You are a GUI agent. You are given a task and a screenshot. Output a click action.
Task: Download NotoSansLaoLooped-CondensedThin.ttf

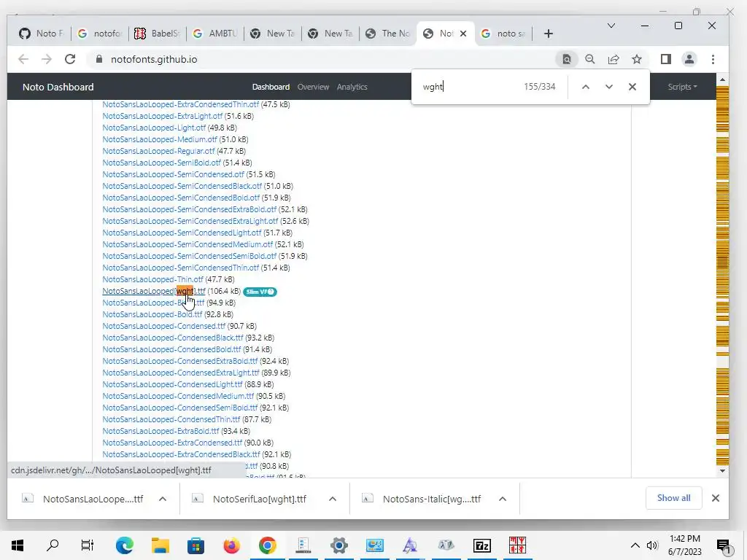[x=171, y=419]
